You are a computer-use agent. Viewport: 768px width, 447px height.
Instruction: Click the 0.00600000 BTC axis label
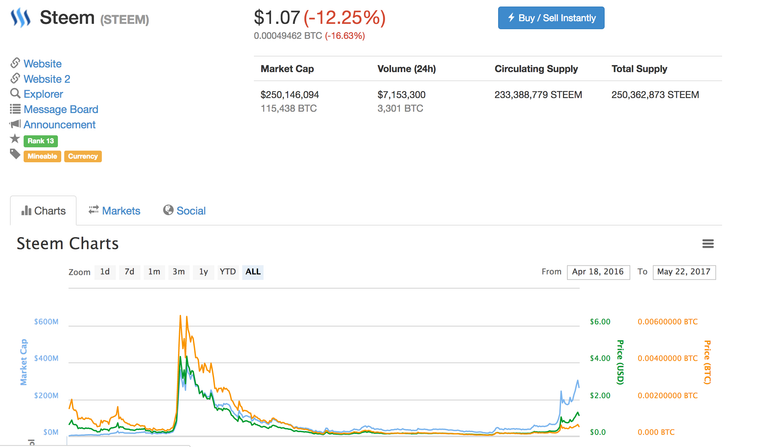click(x=667, y=322)
